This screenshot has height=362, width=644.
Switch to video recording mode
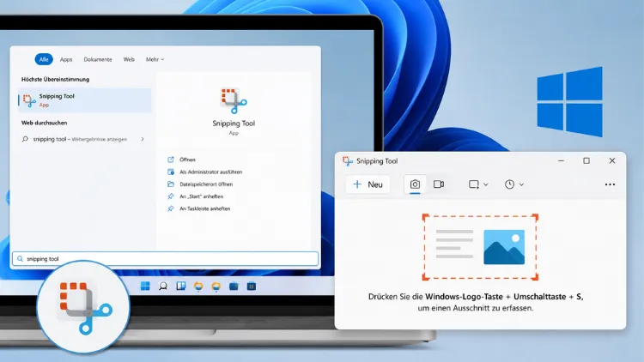point(439,184)
